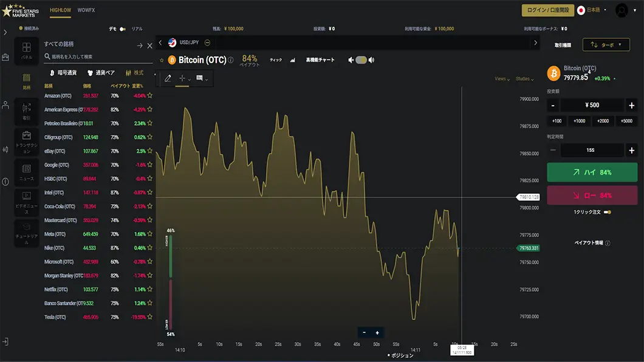This screenshot has height=362, width=644.
Task: Open the ターボ trade type dropdown
Action: click(606, 45)
